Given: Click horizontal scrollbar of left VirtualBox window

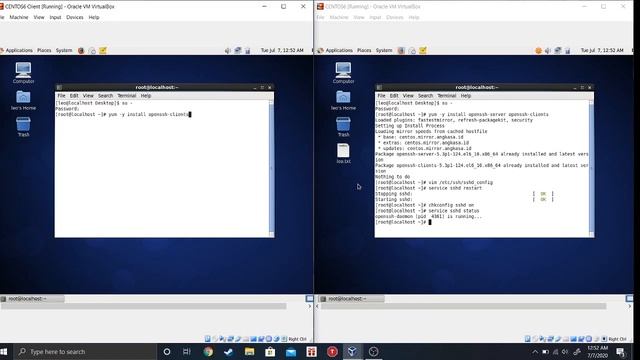Looking at the screenshot, I should point(144,306).
